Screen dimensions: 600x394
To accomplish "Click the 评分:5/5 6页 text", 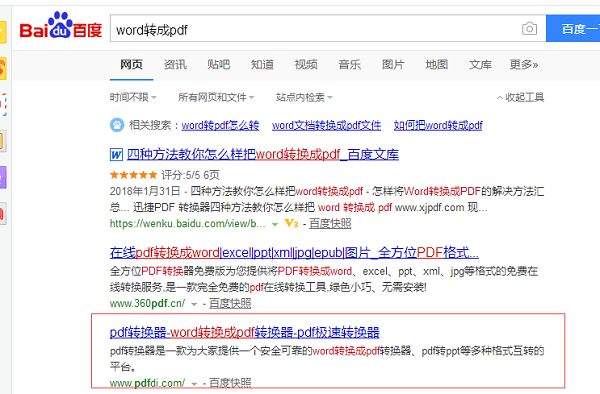I will 190,175.
